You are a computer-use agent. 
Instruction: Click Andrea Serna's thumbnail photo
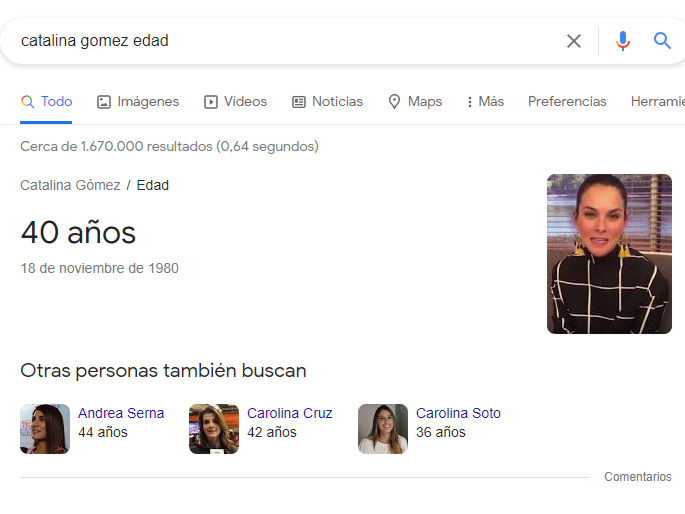(45, 429)
